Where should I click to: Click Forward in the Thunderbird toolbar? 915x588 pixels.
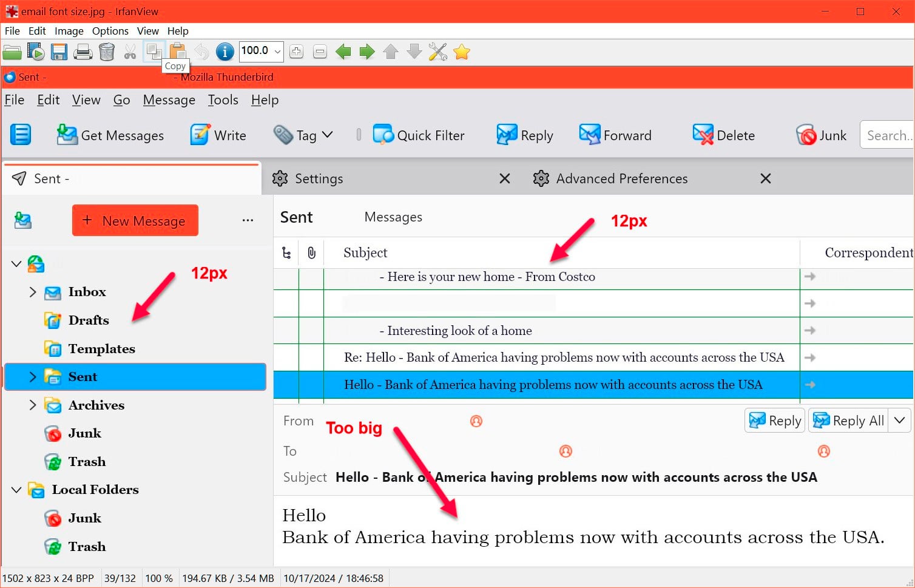click(615, 135)
